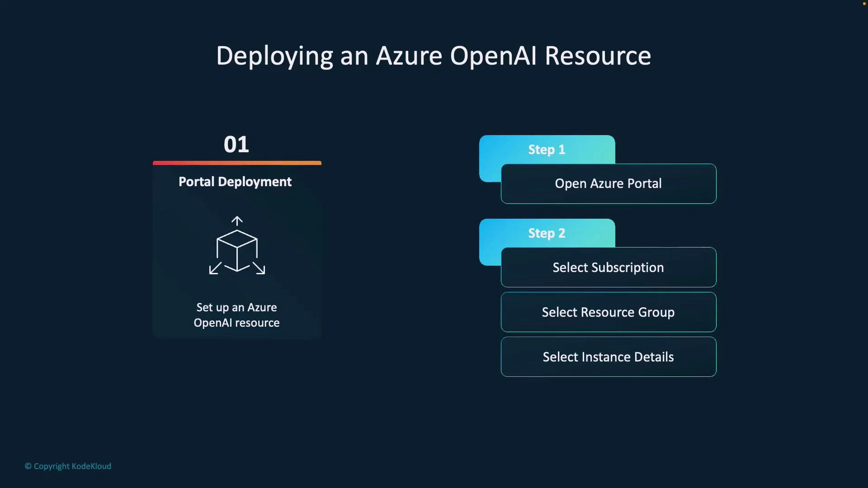Click the Select Instance Details button
Image resolution: width=868 pixels, height=488 pixels.
(608, 357)
